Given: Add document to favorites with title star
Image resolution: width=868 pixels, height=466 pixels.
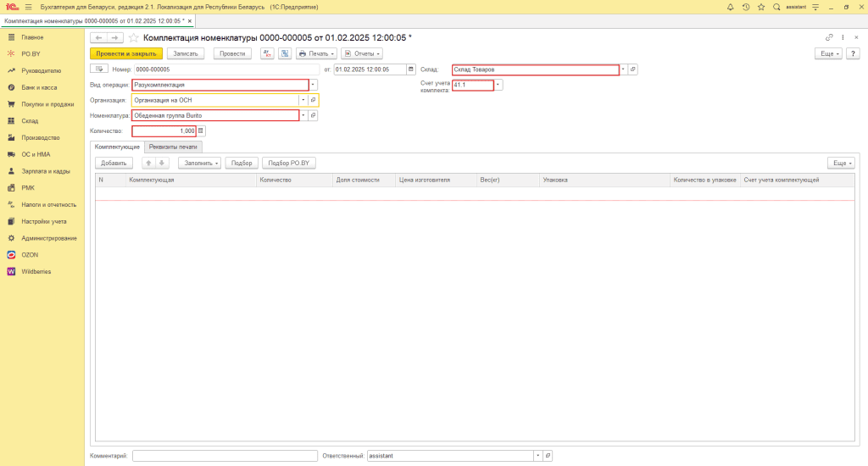Looking at the screenshot, I should coord(135,38).
